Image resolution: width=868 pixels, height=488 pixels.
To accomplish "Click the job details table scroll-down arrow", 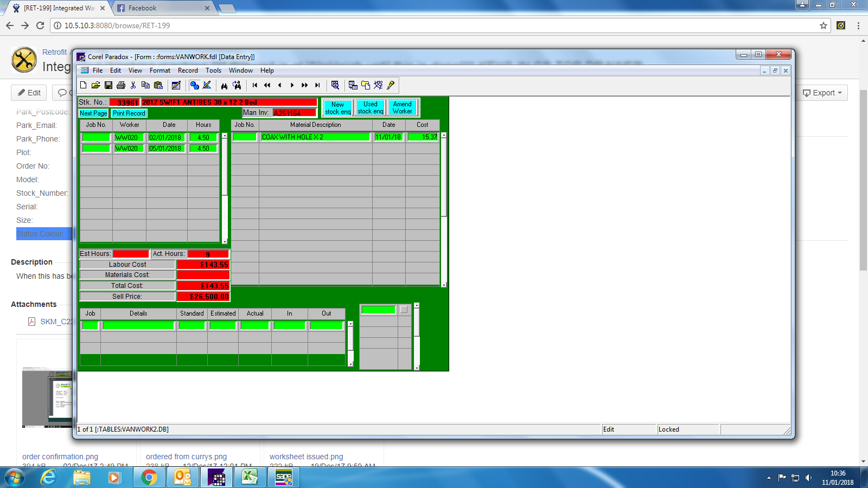I will coord(350,364).
